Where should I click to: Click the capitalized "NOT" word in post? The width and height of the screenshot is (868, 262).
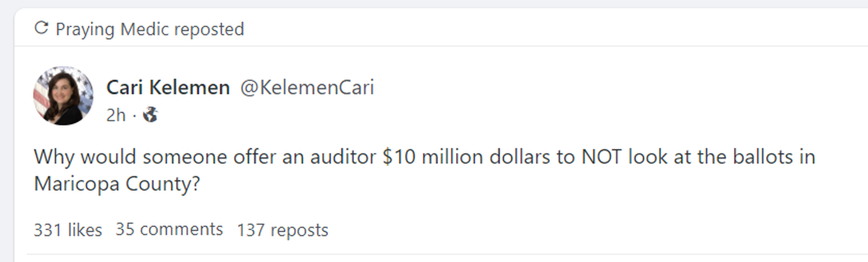602,157
